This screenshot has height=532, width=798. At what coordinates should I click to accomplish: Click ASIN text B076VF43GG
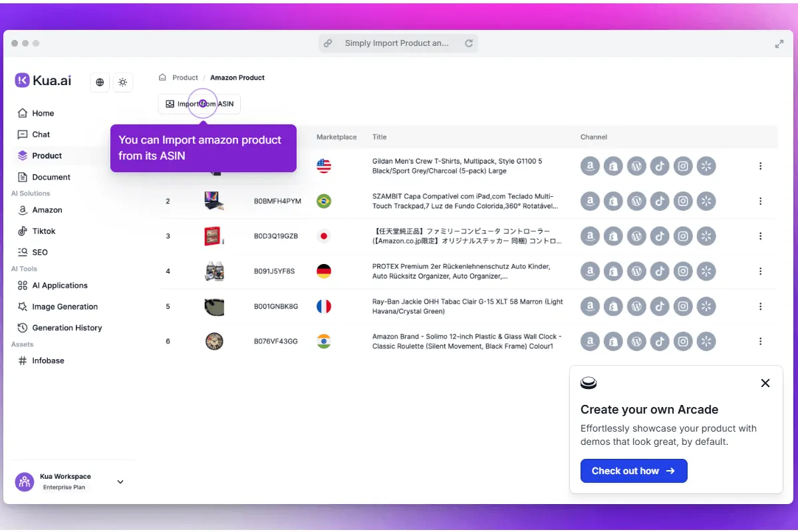pyautogui.click(x=276, y=342)
